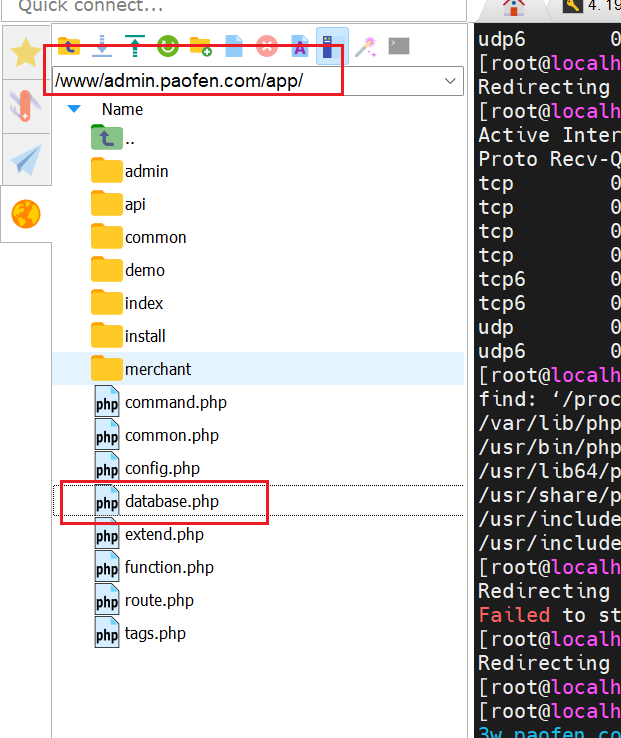Select the database.php file

[x=171, y=501]
